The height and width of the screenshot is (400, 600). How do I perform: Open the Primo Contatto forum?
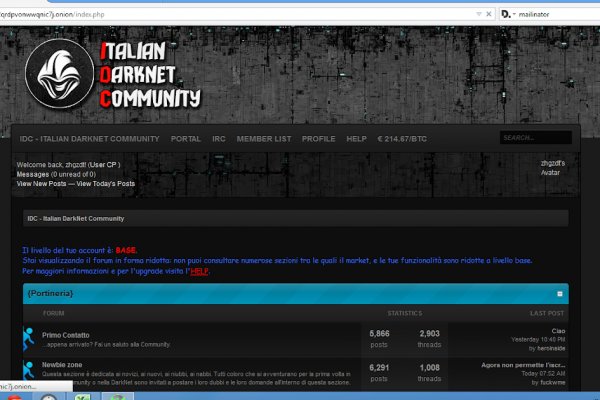[x=66, y=334]
